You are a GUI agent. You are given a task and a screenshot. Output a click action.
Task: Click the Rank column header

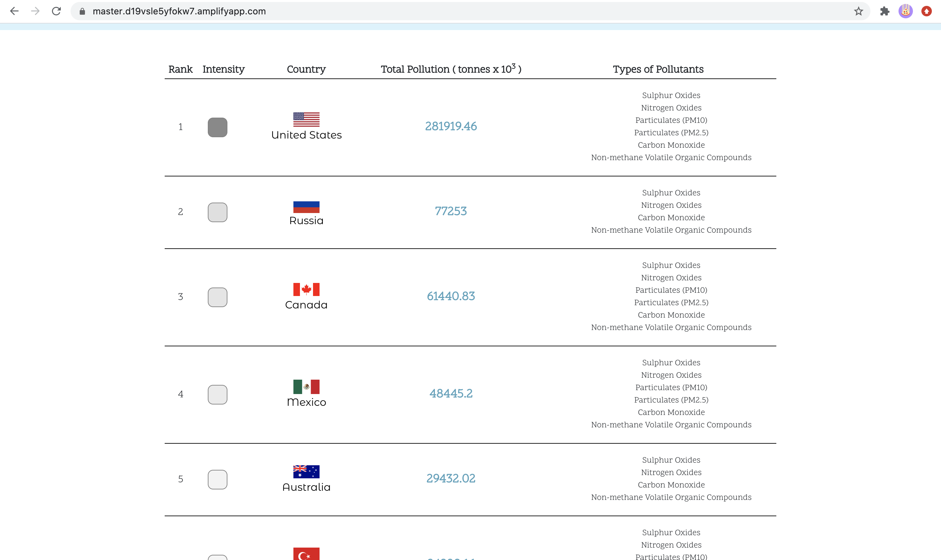(x=180, y=70)
